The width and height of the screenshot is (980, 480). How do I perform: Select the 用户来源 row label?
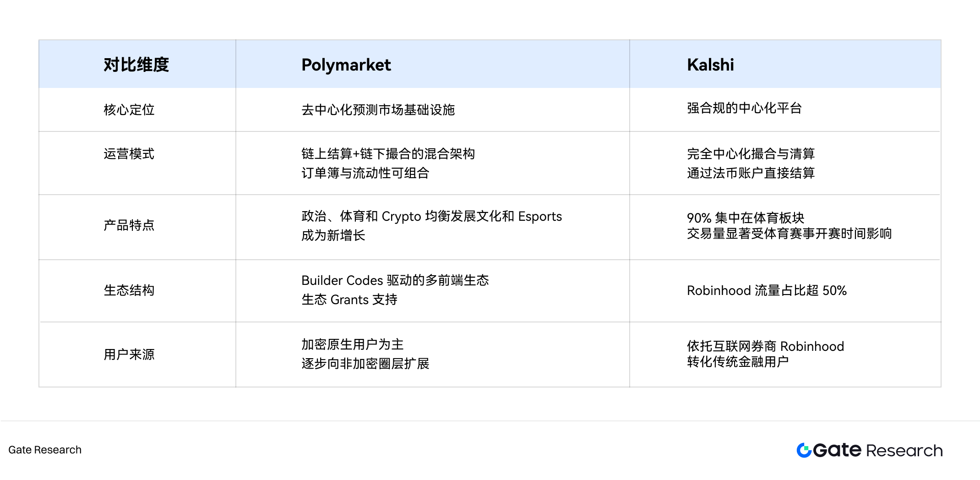129,354
